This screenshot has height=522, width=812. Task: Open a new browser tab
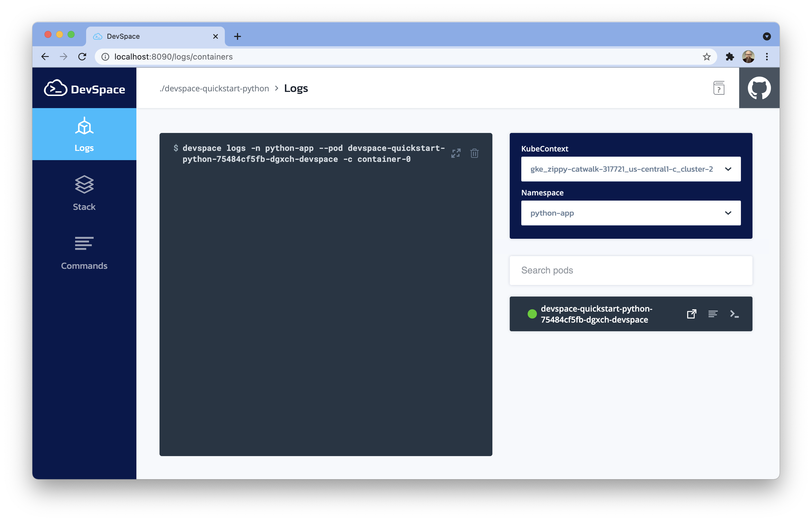click(238, 36)
